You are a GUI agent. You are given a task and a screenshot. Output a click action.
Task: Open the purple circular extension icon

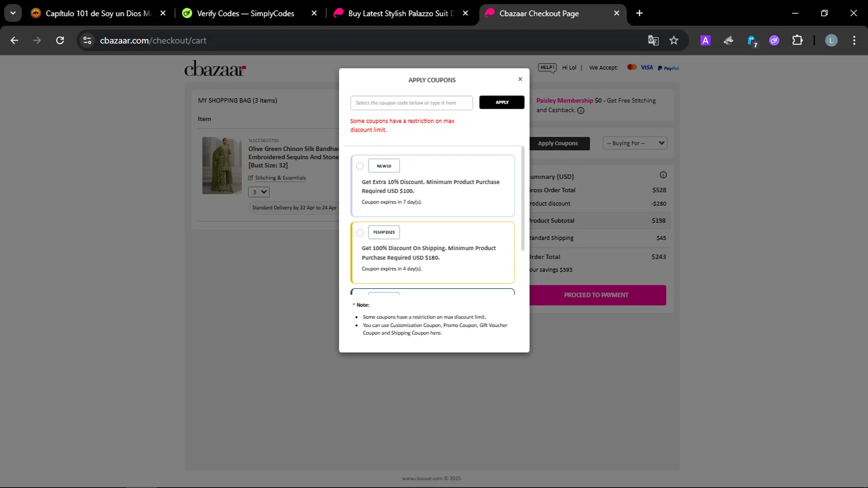pos(774,40)
